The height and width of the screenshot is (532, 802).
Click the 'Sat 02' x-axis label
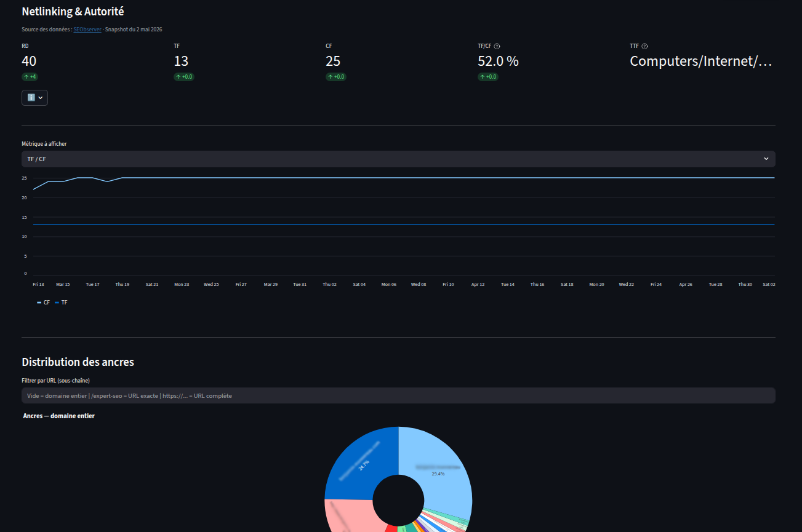point(769,284)
